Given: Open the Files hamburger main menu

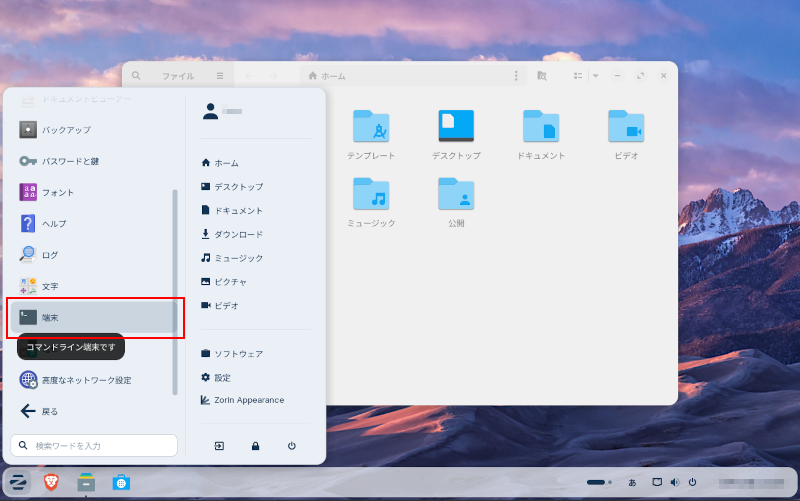Looking at the screenshot, I should pos(220,76).
